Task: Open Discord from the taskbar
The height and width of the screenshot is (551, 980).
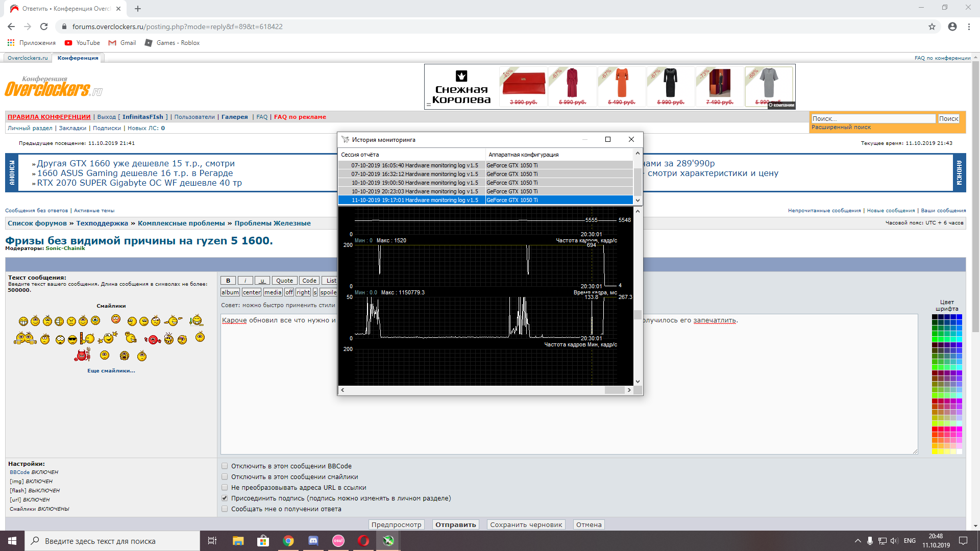Action: click(x=313, y=541)
